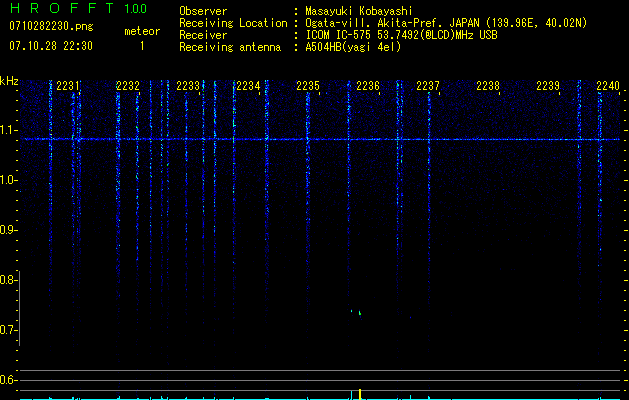Click the 2231 time marker
The width and height of the screenshot is (629, 400).
click(68, 86)
